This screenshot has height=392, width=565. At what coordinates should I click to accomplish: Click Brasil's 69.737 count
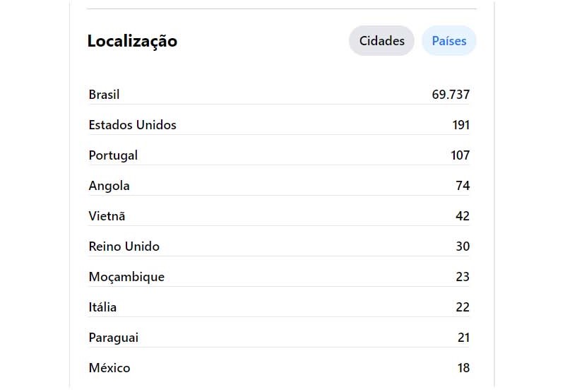pyautogui.click(x=451, y=95)
